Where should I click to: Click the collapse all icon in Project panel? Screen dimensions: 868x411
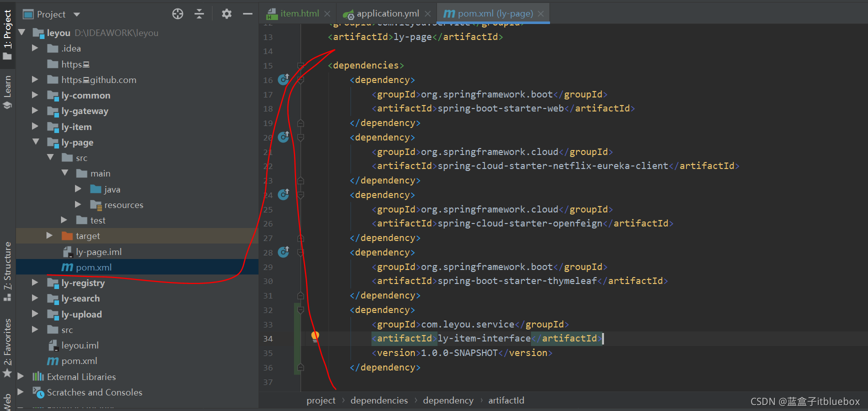tap(199, 14)
